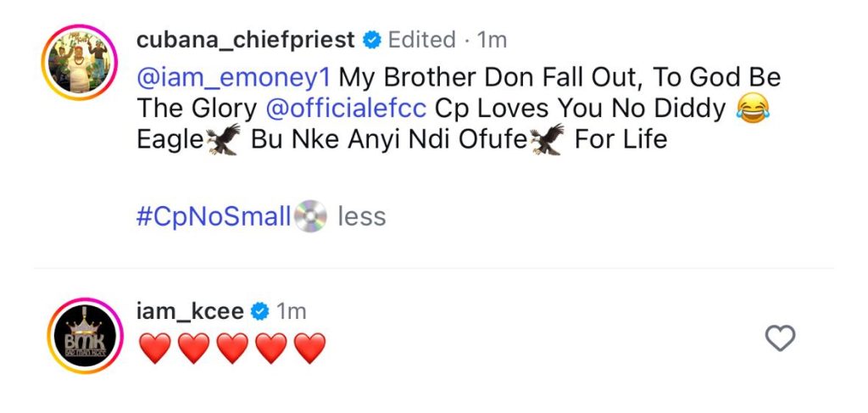Click the first red heart emoji
Viewport: 868px width, 413px height.
(153, 349)
